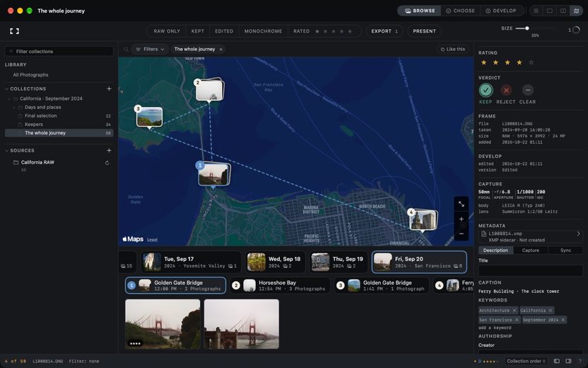588x368 pixels.
Task: Switch to grid view layout
Action: 536,11
